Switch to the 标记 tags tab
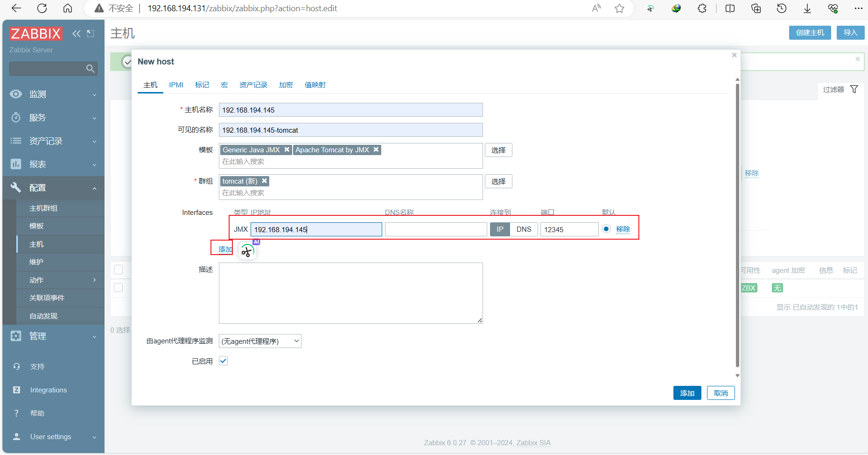 (x=202, y=85)
